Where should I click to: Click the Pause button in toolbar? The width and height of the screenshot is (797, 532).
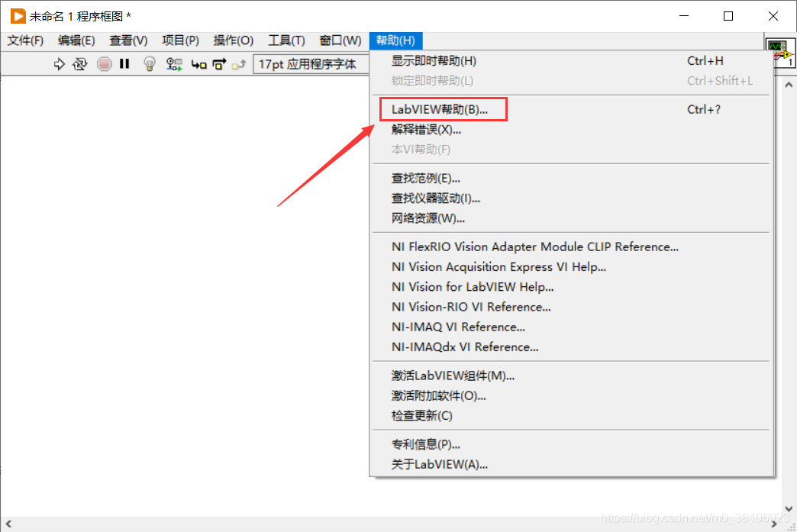[x=124, y=63]
